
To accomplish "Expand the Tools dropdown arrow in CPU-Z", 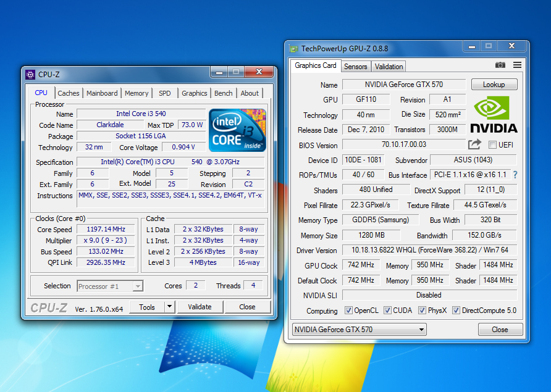I will [169, 307].
